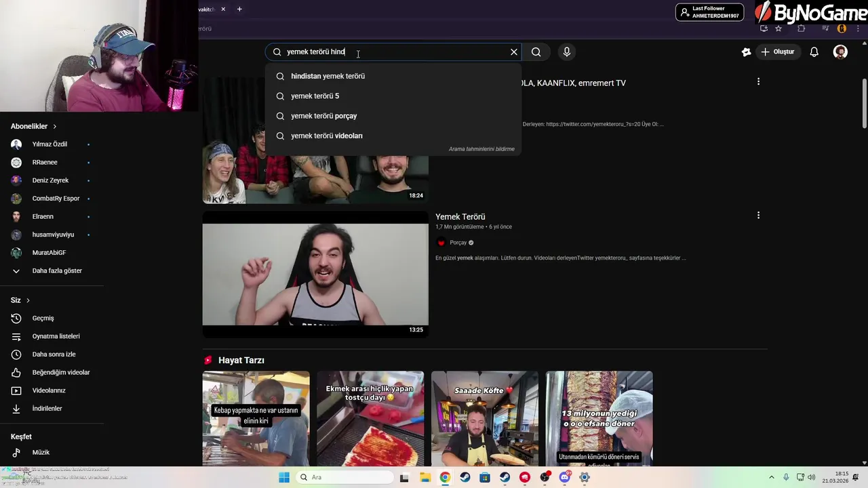The width and height of the screenshot is (868, 488).
Task: Open Yılmaz Özdil subscription channel
Action: (x=50, y=144)
